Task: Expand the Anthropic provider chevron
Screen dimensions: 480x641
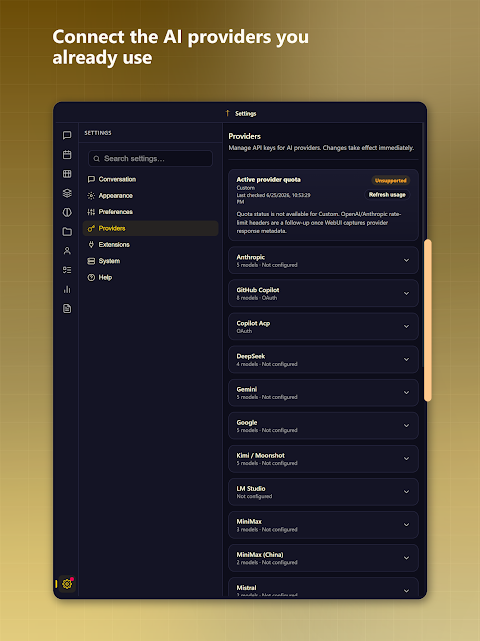Action: tap(406, 260)
